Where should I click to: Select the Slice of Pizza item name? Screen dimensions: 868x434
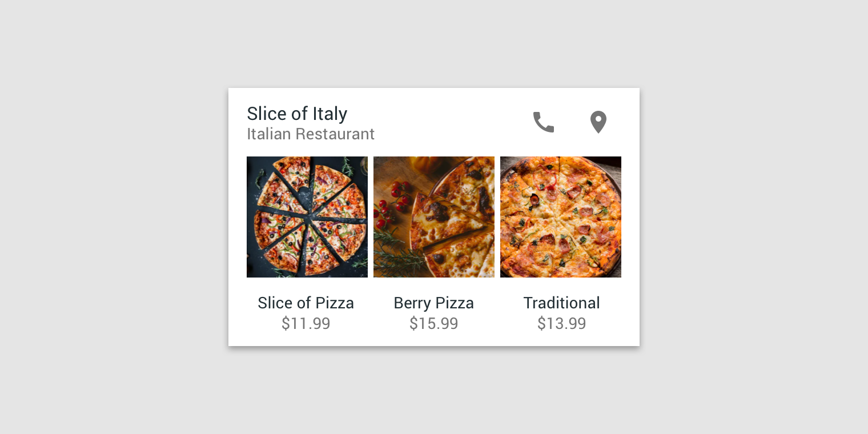(306, 303)
